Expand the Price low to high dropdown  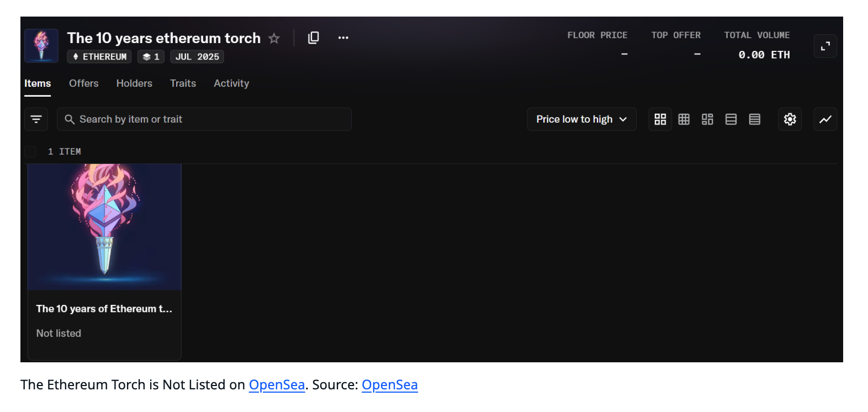pos(582,119)
